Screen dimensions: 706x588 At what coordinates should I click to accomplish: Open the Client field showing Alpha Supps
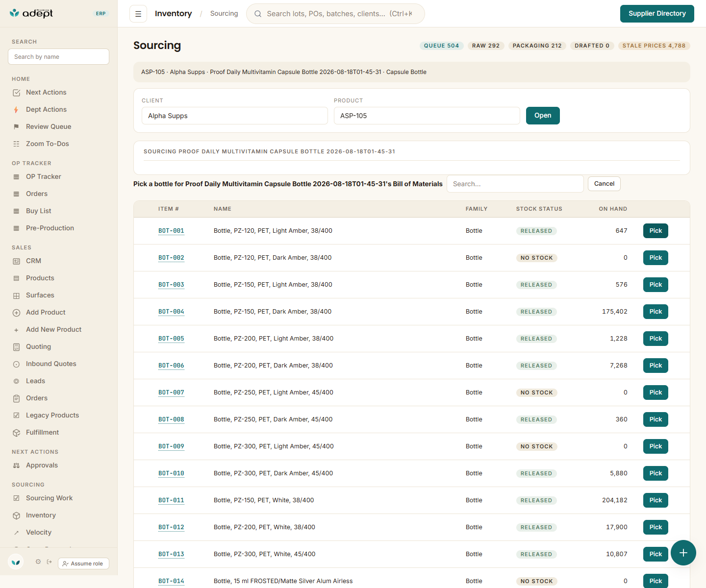pos(235,116)
